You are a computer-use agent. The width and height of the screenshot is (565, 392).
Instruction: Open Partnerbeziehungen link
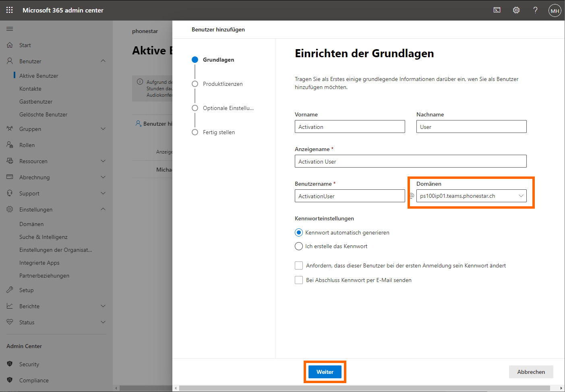click(44, 276)
